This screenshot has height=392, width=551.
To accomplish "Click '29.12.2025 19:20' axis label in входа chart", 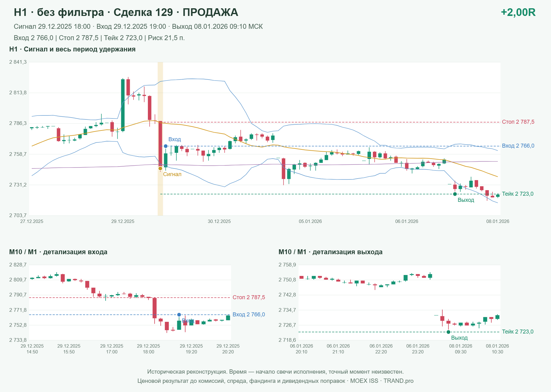I will pos(191,349).
